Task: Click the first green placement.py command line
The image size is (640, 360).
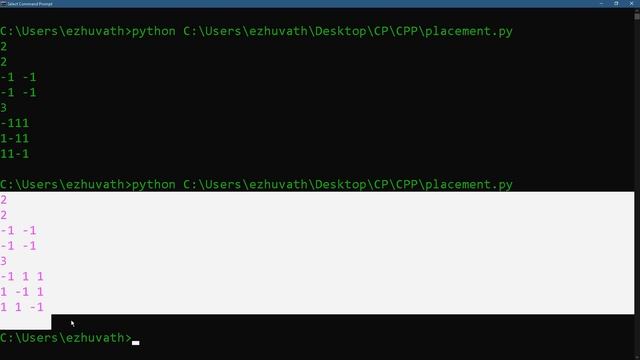Action: (x=256, y=31)
